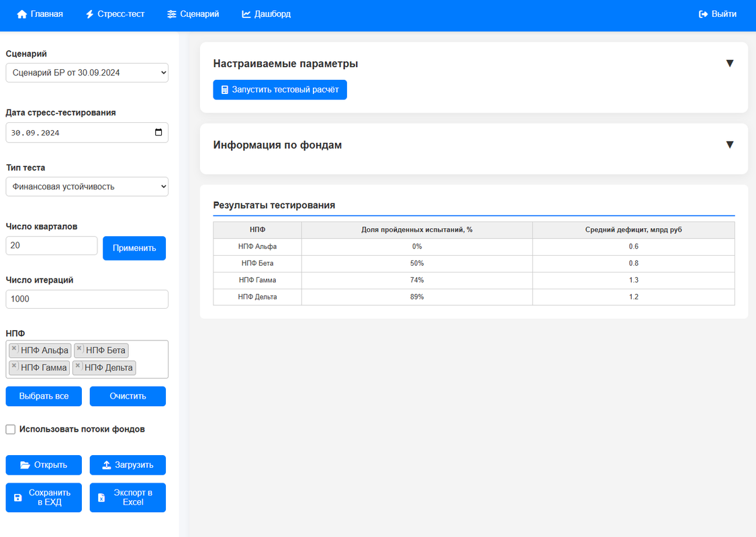Screen dimensions: 756x537
Task: Click the 0.6 average deficit value
Action: 634,247
